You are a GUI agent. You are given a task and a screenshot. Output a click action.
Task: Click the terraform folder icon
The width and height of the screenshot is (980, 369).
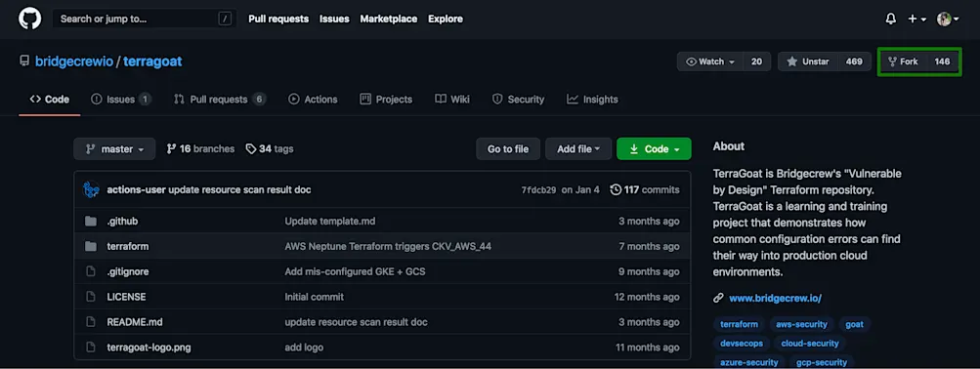click(x=91, y=246)
